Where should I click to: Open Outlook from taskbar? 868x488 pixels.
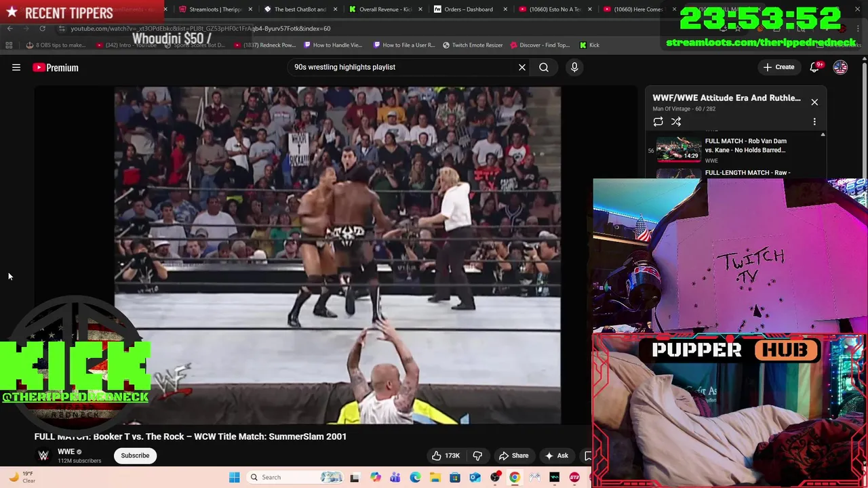click(475, 477)
